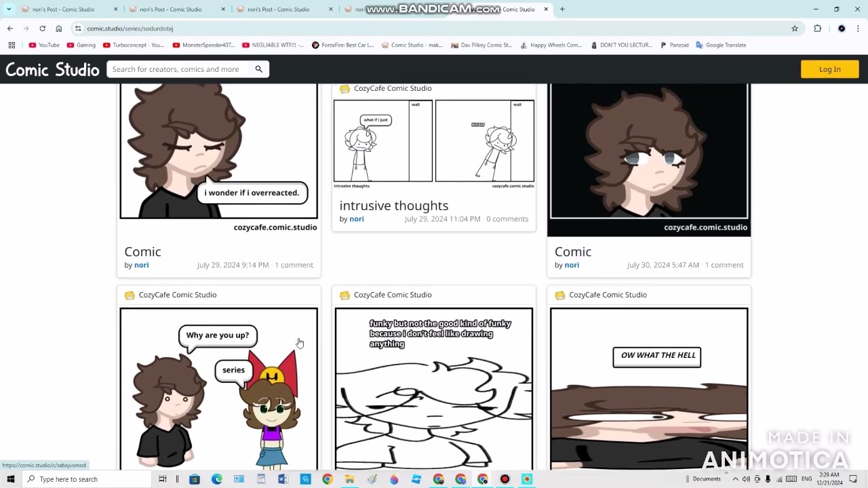868x488 pixels.
Task: Open CozyCafe Comic Studio link above 'OW WHAT THE HELL'
Action: (x=608, y=295)
